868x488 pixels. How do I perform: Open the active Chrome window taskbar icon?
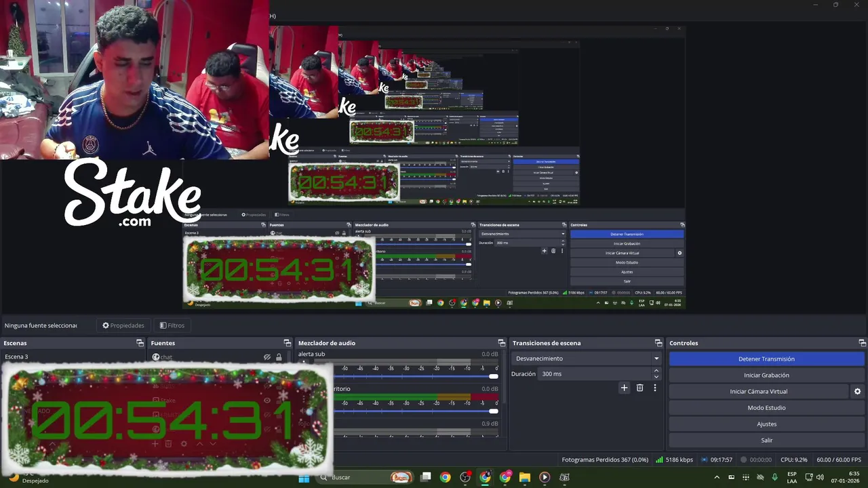pos(485,477)
